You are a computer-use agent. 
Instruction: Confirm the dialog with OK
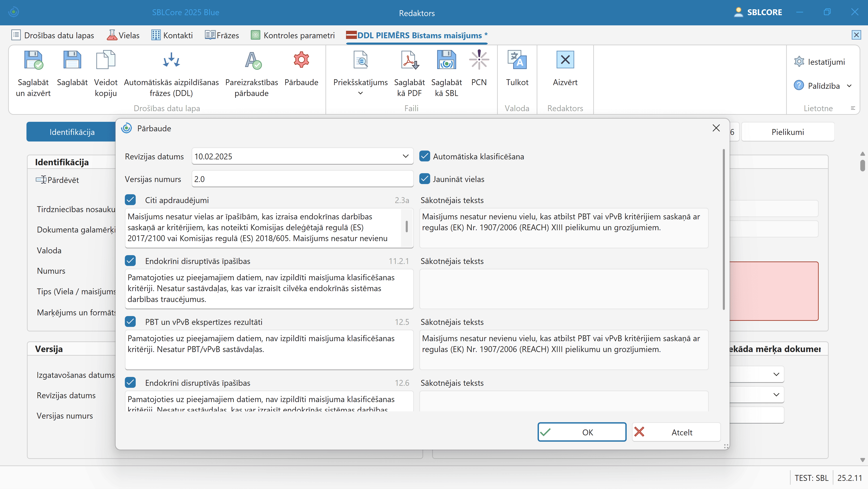(x=582, y=432)
